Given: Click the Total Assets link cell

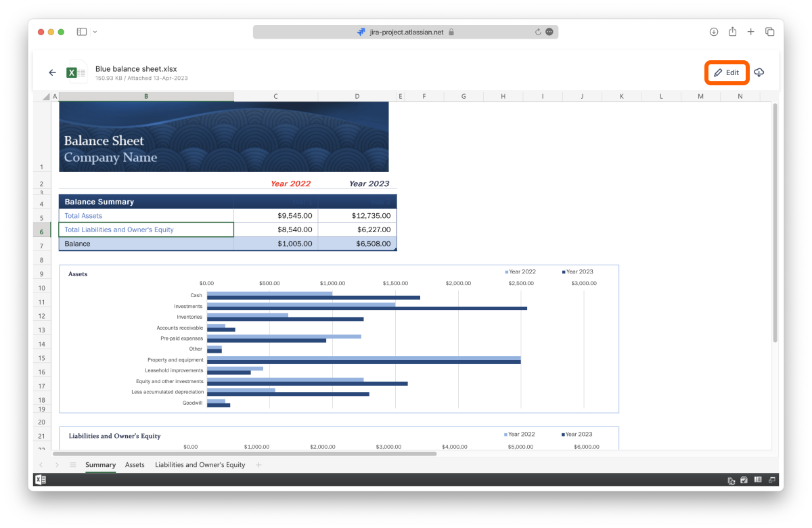Looking at the screenshot, I should tap(146, 215).
